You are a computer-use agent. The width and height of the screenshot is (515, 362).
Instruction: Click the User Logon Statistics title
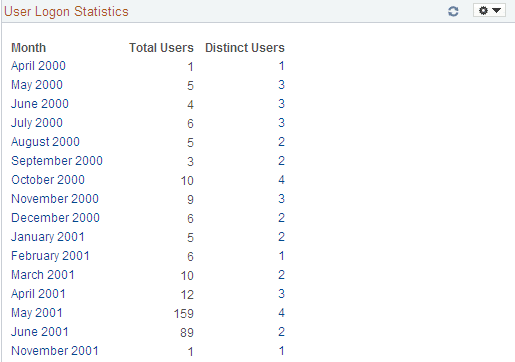pyautogui.click(x=66, y=11)
